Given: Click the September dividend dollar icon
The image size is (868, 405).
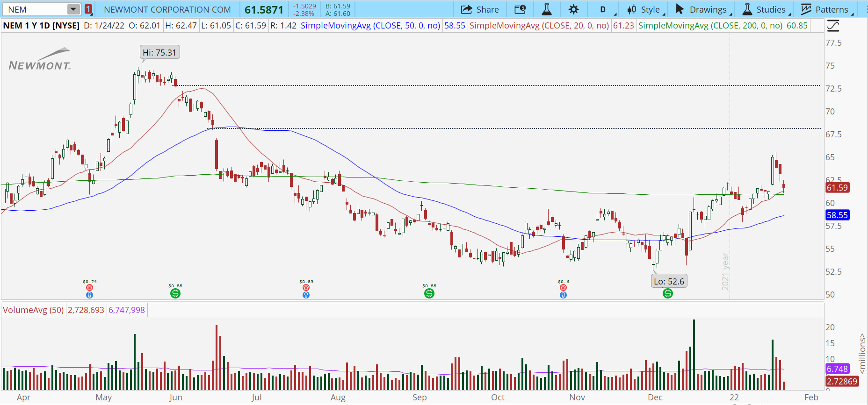Looking at the screenshot, I should click(x=429, y=293).
